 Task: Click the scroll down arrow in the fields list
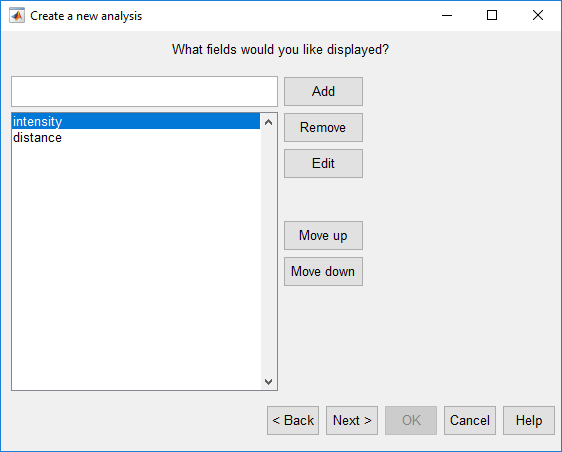[x=268, y=381]
